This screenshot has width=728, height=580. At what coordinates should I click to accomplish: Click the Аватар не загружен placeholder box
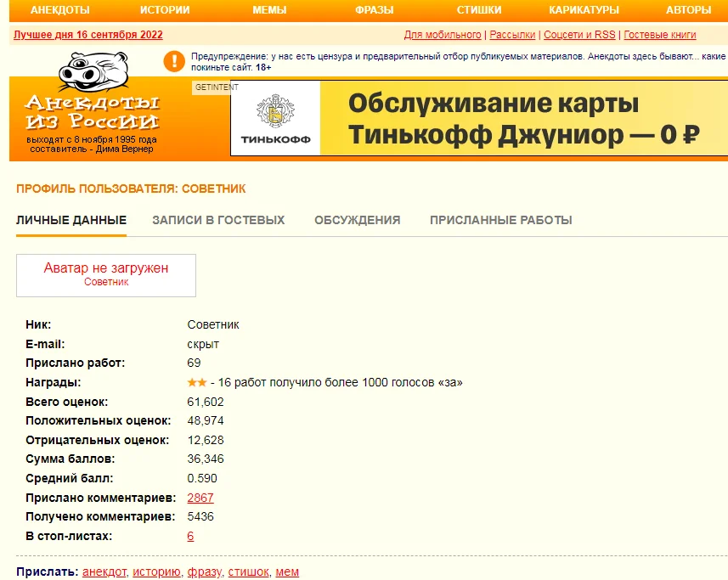point(106,275)
